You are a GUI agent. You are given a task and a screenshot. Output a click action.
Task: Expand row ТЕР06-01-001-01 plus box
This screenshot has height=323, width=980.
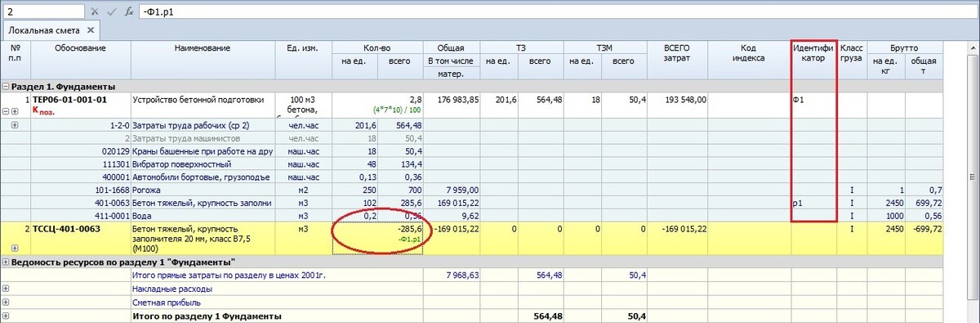click(x=15, y=111)
